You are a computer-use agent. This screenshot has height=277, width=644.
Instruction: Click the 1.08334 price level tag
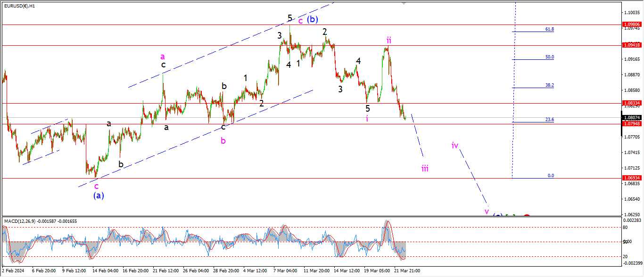[x=631, y=103]
